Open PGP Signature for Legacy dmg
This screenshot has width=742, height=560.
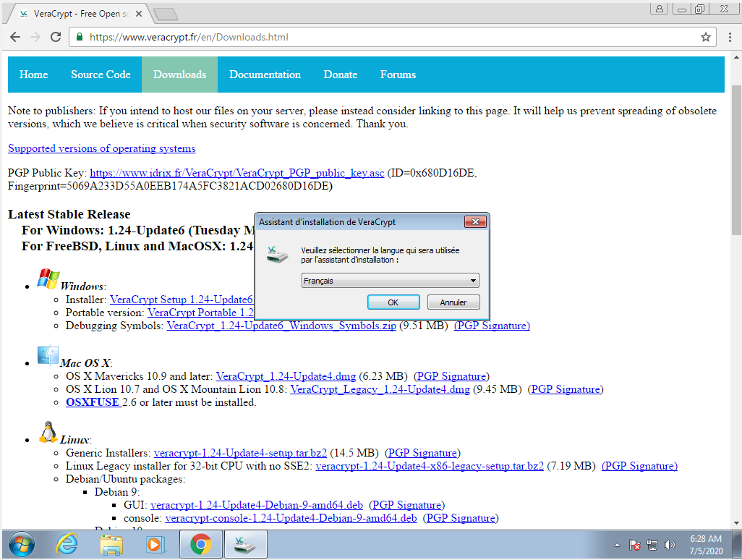coord(566,389)
